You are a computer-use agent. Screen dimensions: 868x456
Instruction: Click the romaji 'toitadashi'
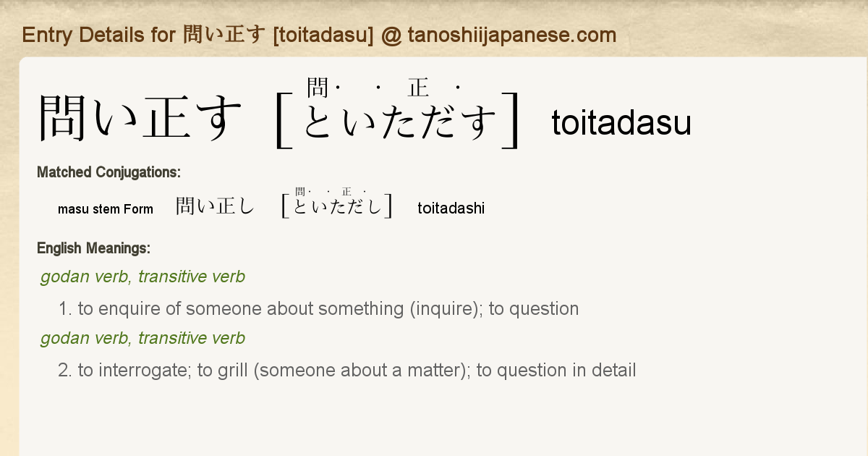click(451, 208)
